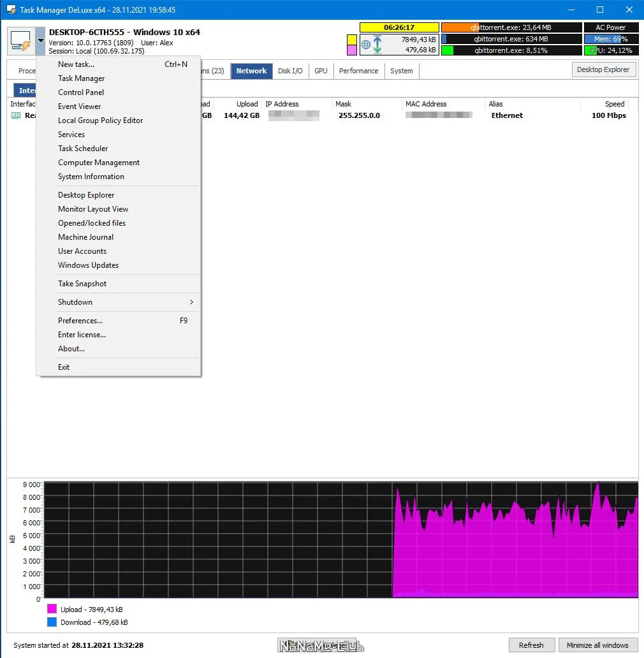Click the Ethernet alias cell
The width and height of the screenshot is (644, 658).
pos(507,115)
